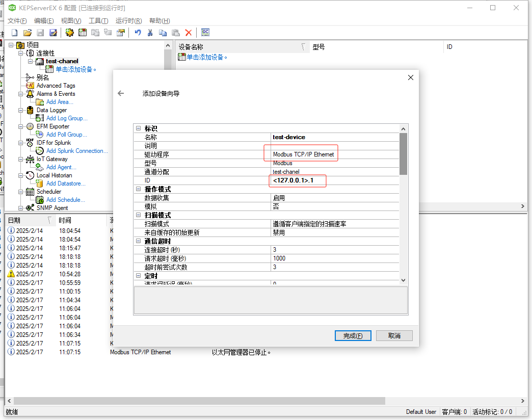Click the Cut scissors icon
The height and width of the screenshot is (420, 532).
coord(150,33)
